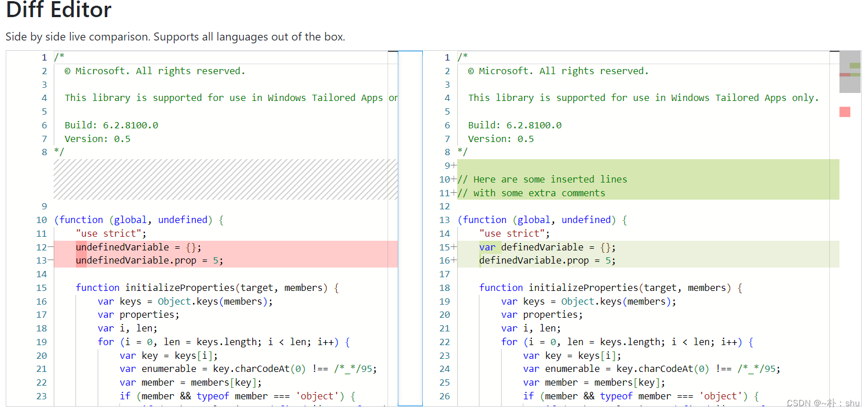Viewport: 868px width, 413px height.
Task: Click line number 24 in the modified pane
Action: tap(445, 369)
